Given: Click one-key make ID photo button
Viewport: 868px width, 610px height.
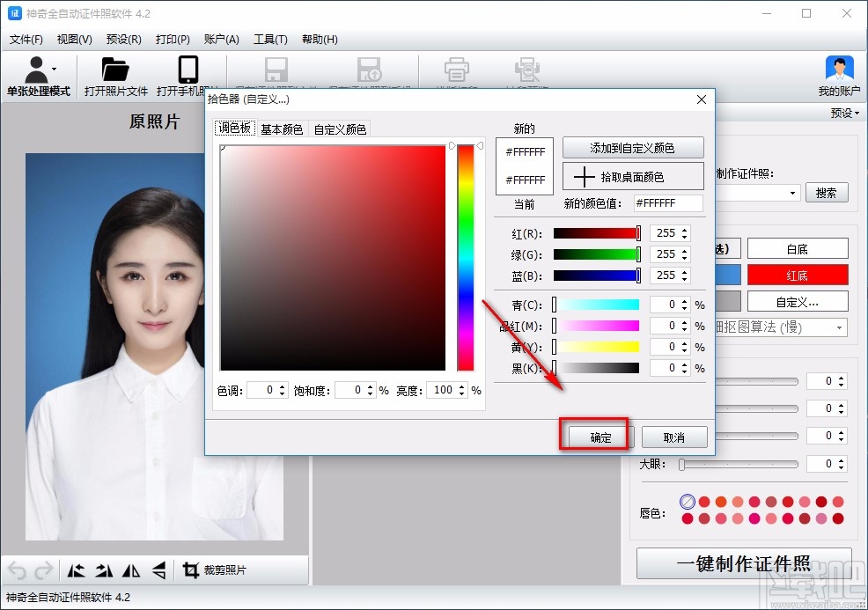Looking at the screenshot, I should 744,563.
